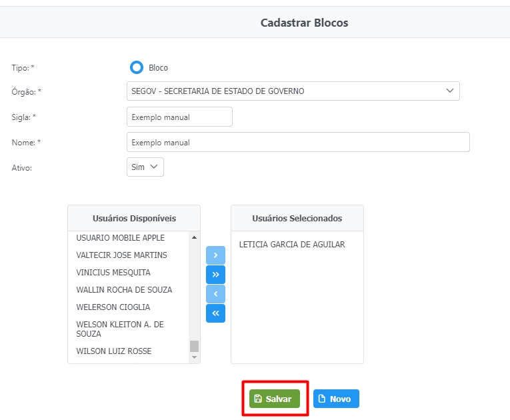
Task: Open the Ativo Sim dropdown
Action: [x=145, y=167]
